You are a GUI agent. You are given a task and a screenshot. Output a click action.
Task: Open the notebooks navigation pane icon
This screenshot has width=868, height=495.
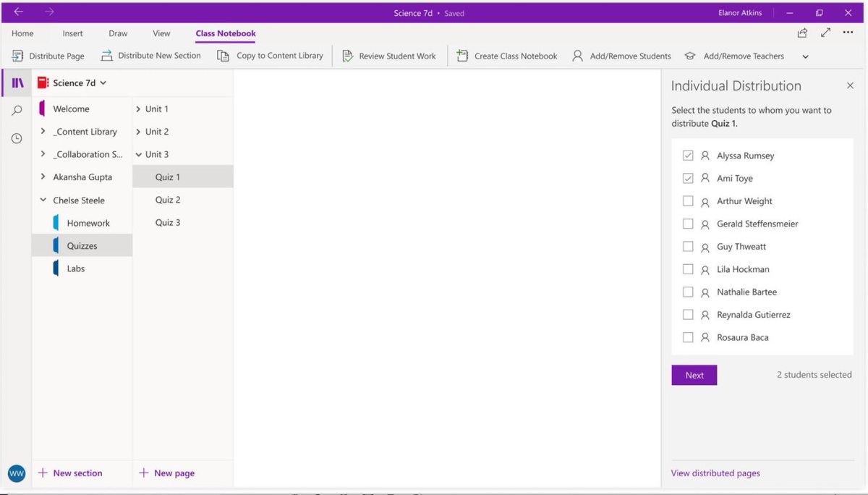coord(17,82)
